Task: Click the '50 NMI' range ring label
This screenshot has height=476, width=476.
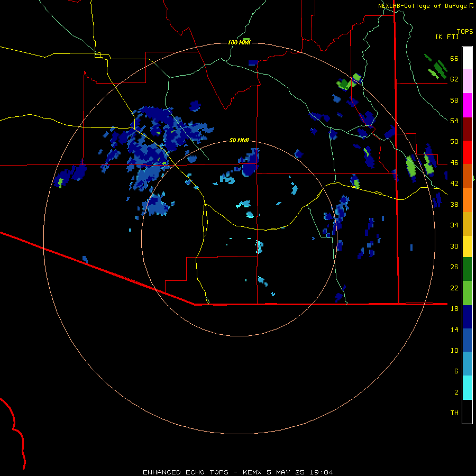Action: click(x=239, y=140)
